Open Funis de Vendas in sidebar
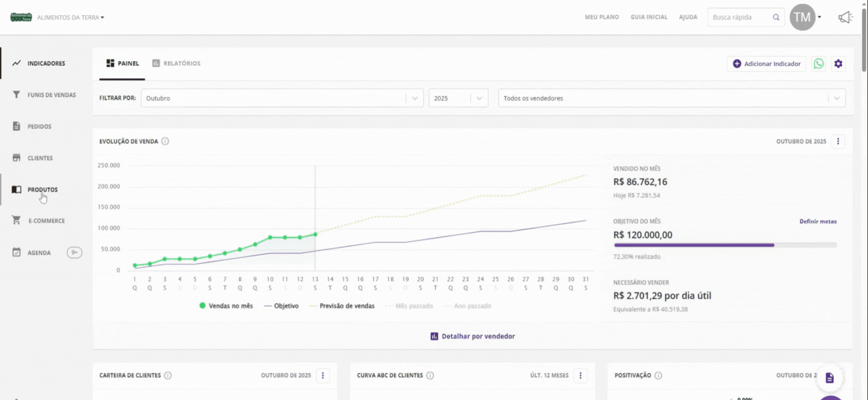 pyautogui.click(x=51, y=95)
